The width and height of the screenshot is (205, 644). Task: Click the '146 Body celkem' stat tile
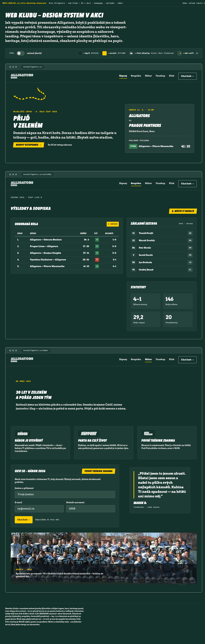(x=178, y=301)
